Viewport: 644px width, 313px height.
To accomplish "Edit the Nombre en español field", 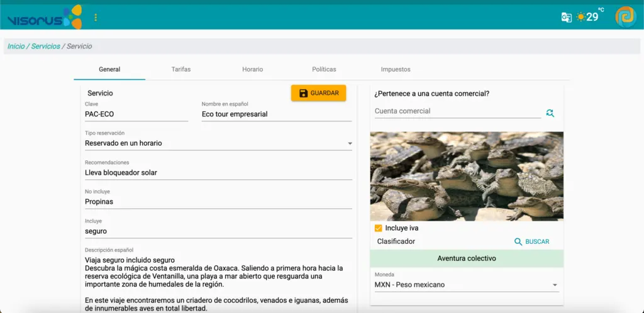I will (x=277, y=114).
